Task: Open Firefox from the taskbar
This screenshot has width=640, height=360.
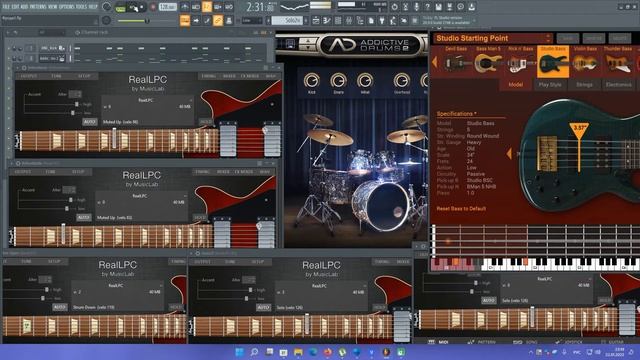Action: 328,352
